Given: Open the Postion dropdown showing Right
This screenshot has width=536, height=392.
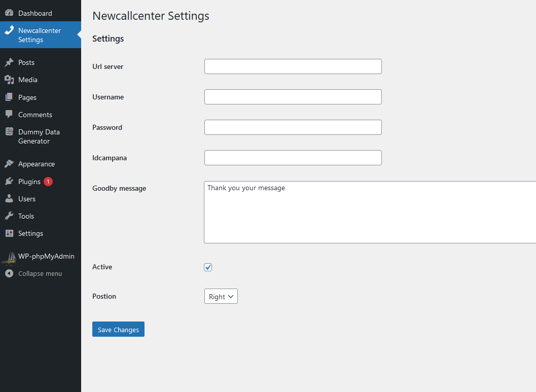Looking at the screenshot, I should tap(221, 296).
